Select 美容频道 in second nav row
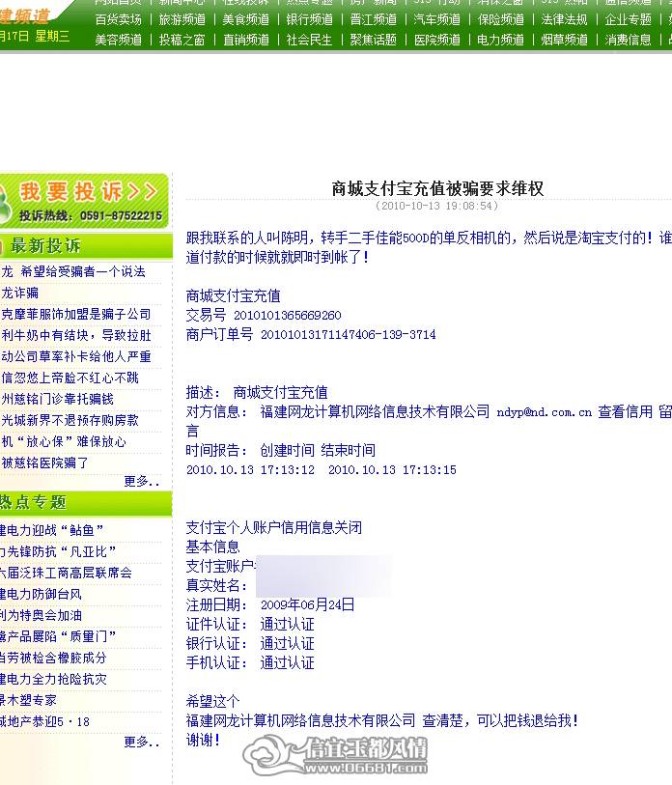672x785 pixels. [118, 40]
